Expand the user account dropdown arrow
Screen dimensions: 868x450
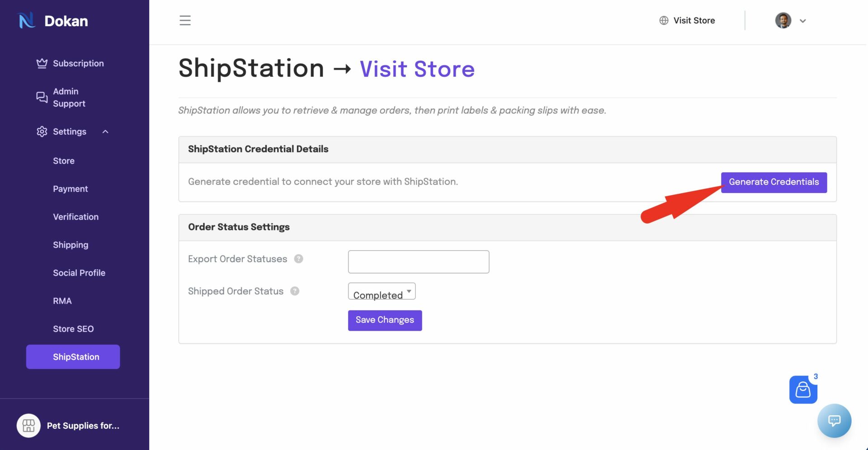[x=803, y=21]
